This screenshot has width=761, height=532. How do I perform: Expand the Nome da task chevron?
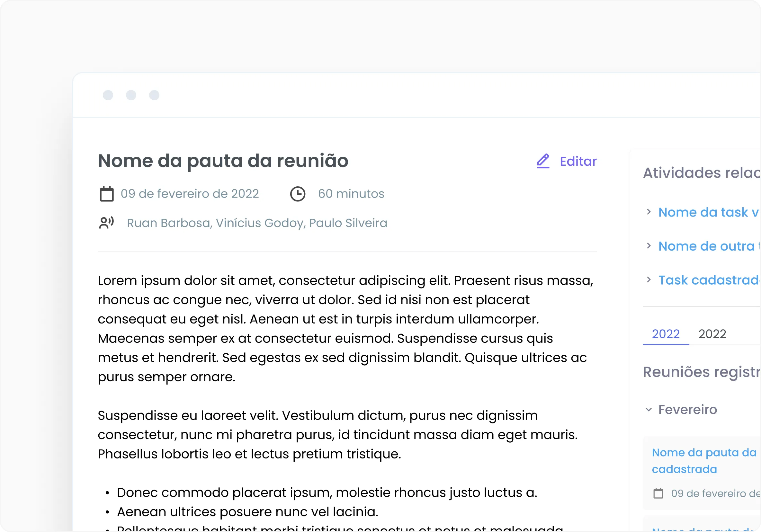pyautogui.click(x=649, y=212)
